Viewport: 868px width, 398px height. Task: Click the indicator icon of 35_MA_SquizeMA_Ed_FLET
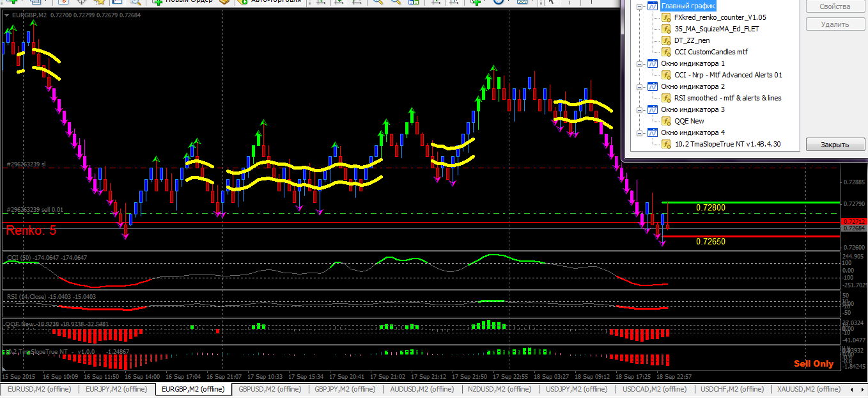click(x=666, y=29)
